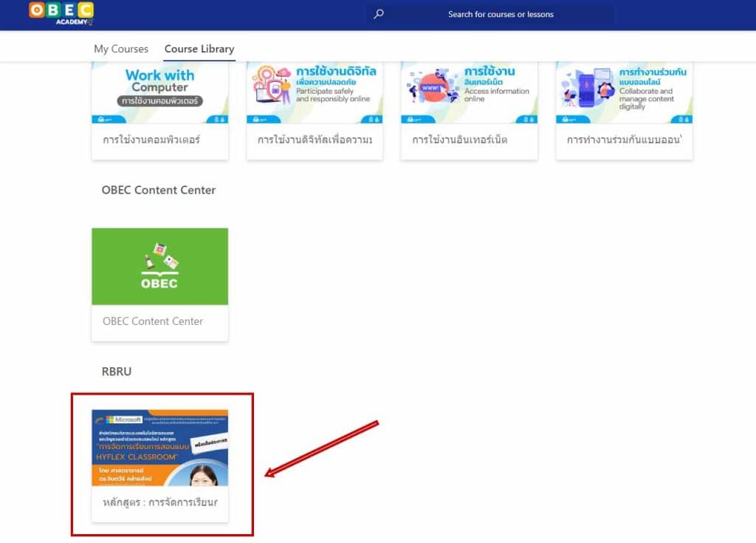This screenshot has height=543, width=756.
Task: Open the Collaborate and manage content course banner
Action: pos(624,92)
